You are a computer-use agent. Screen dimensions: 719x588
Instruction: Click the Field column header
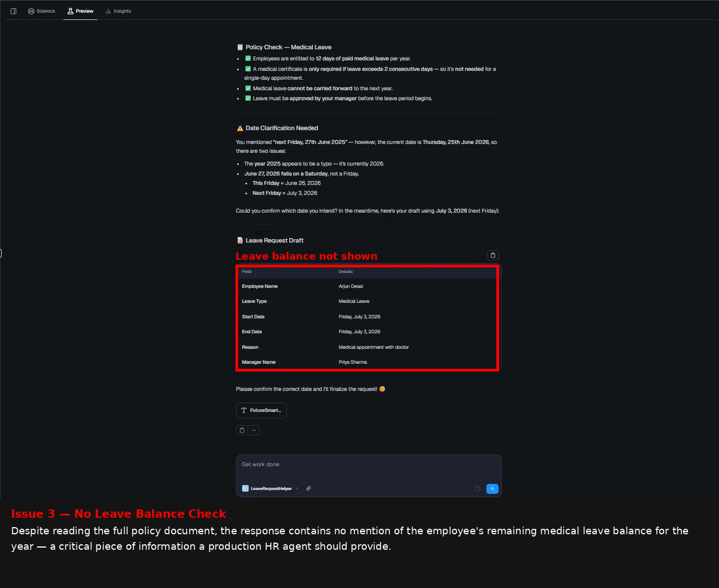[246, 271]
